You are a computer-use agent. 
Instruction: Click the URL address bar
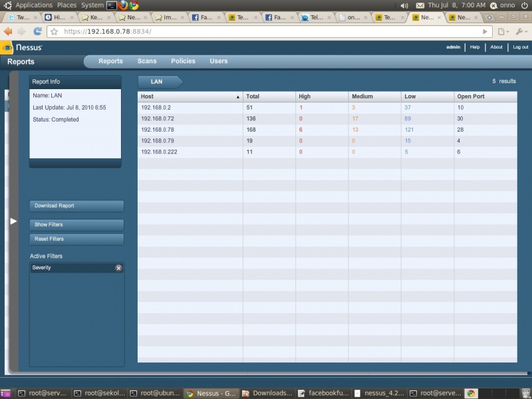(266, 31)
